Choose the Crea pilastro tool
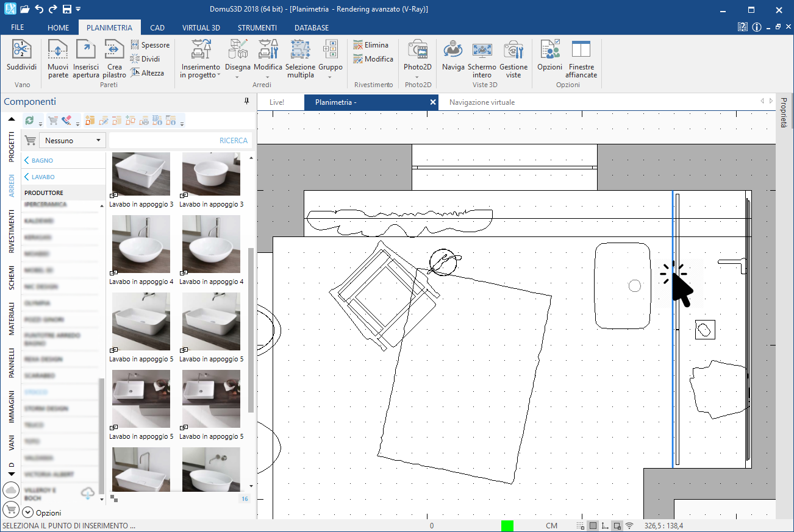The height and width of the screenshot is (532, 794). (x=114, y=59)
